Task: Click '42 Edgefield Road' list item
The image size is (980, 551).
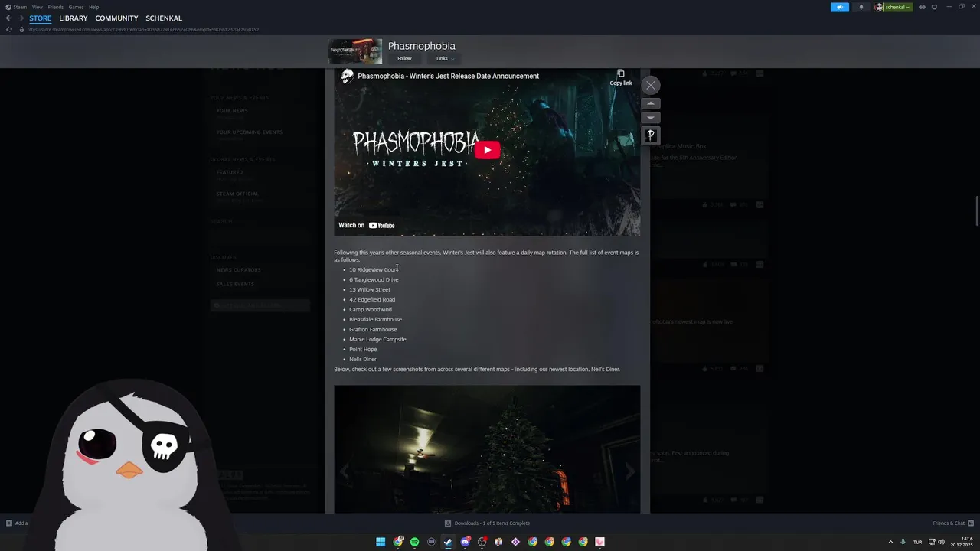Action: pos(372,299)
